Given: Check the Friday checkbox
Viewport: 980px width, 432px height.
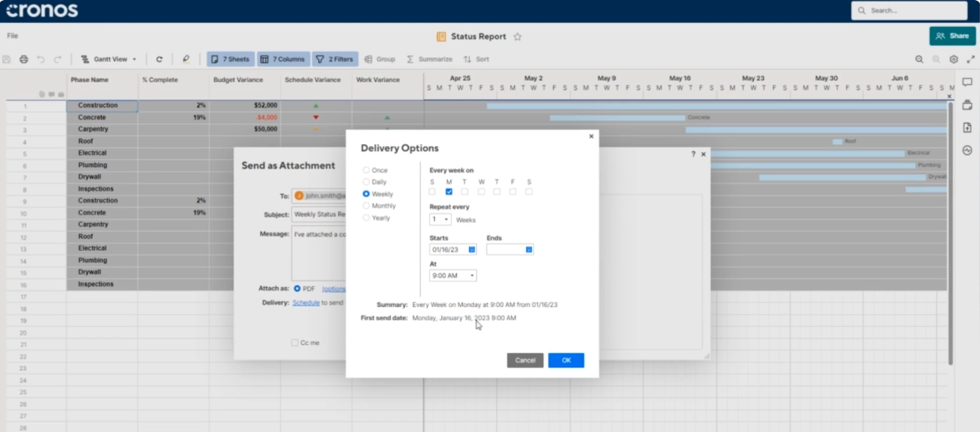Looking at the screenshot, I should click(x=513, y=191).
